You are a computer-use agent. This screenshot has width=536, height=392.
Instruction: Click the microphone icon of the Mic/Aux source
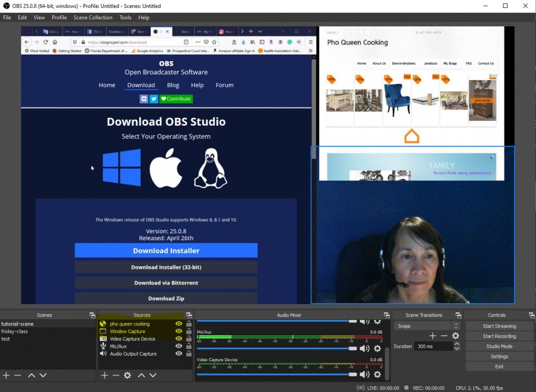click(x=103, y=346)
